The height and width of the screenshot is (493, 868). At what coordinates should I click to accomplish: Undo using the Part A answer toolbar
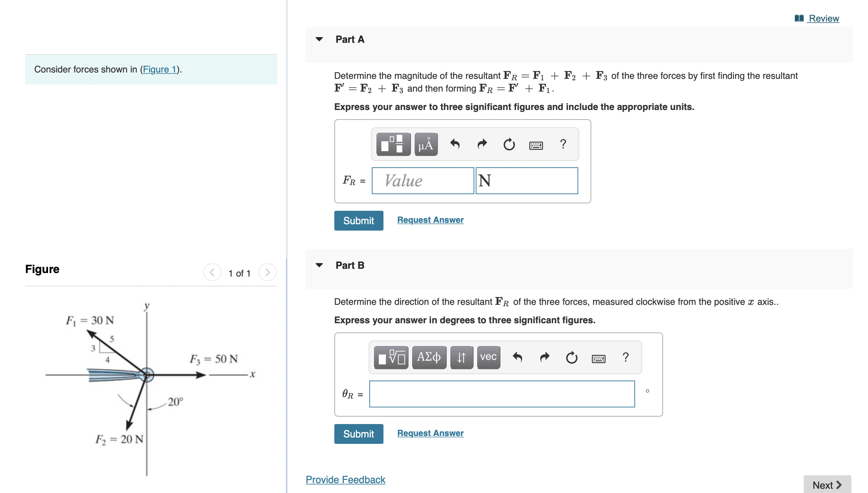click(x=455, y=144)
